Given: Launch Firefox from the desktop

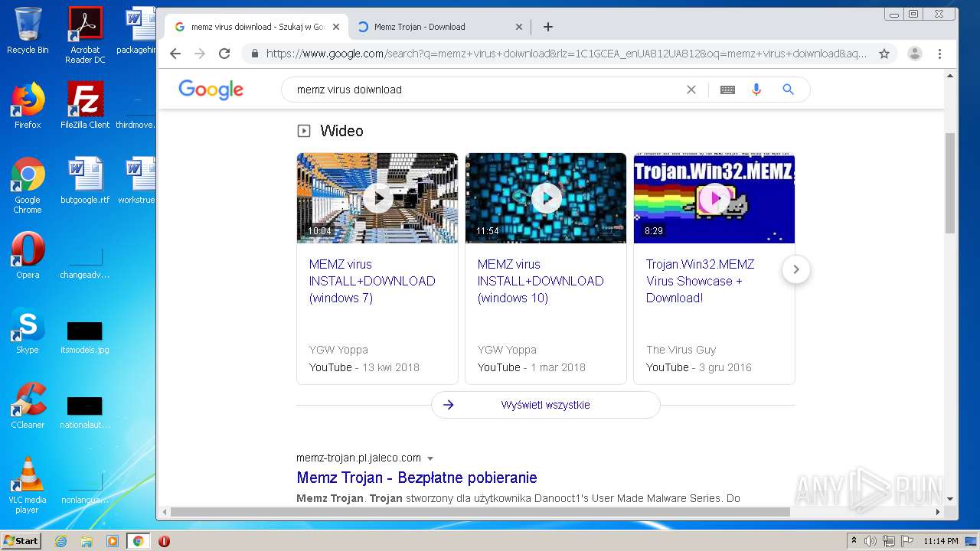Looking at the screenshot, I should tap(28, 106).
